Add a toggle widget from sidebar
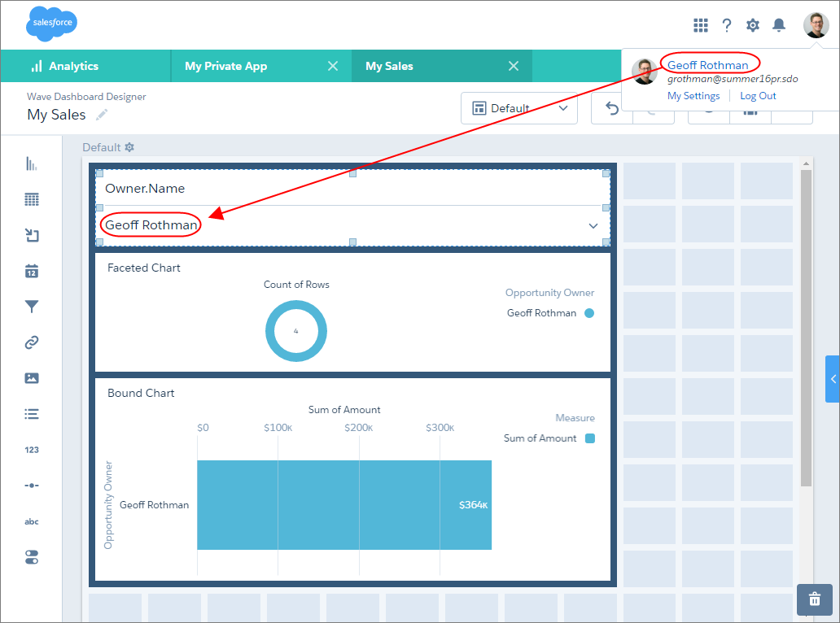This screenshot has width=840, height=623. point(32,557)
